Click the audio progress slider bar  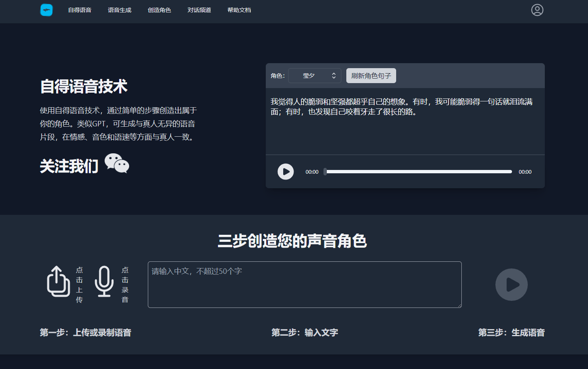[x=419, y=171]
